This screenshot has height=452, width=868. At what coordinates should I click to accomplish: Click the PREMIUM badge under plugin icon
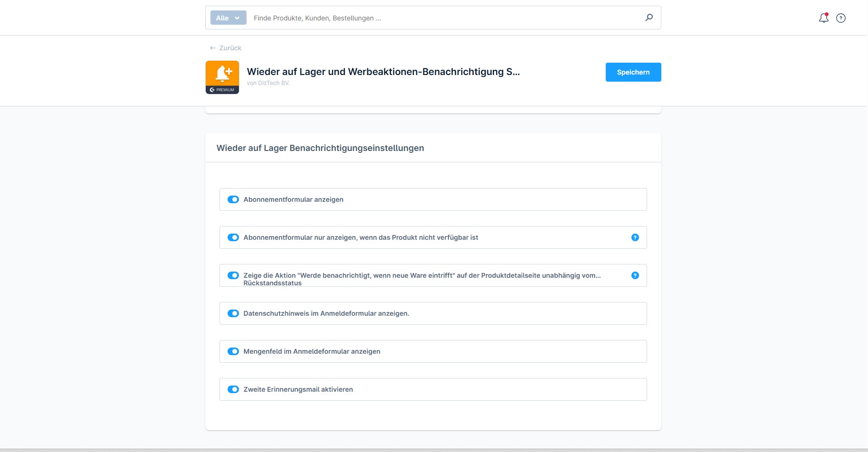(222, 90)
